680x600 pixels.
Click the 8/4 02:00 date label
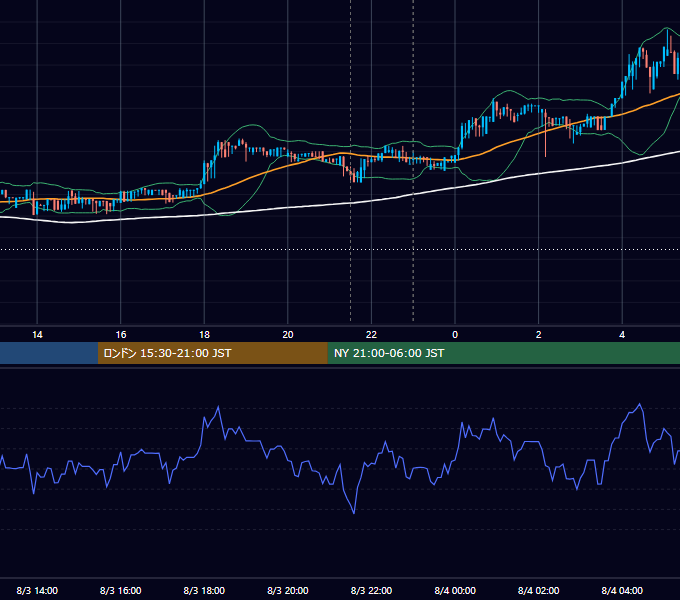[x=539, y=590]
